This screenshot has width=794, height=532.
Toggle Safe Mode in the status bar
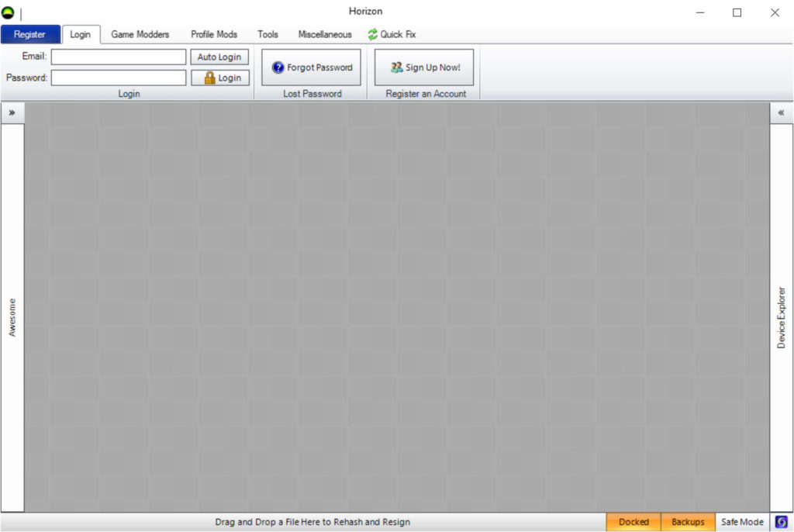point(742,522)
